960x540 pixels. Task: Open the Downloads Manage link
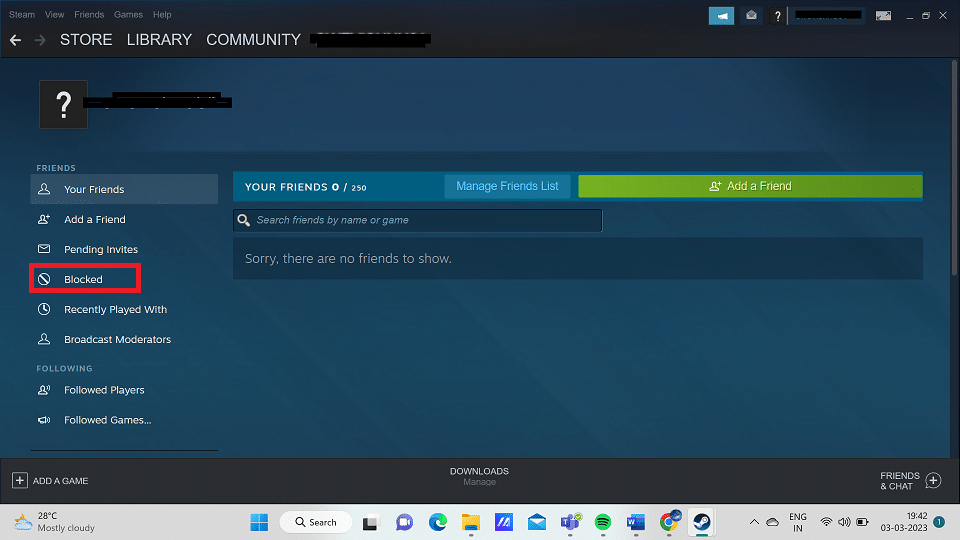click(x=479, y=482)
